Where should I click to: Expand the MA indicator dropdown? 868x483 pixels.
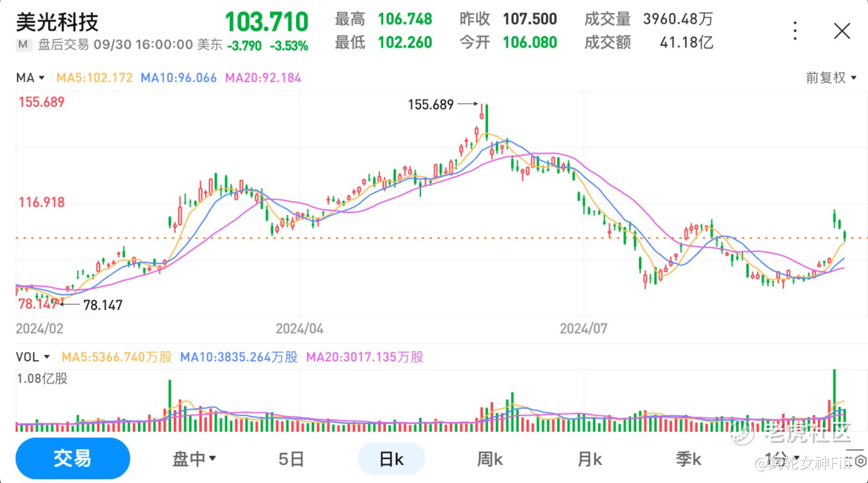(x=31, y=78)
